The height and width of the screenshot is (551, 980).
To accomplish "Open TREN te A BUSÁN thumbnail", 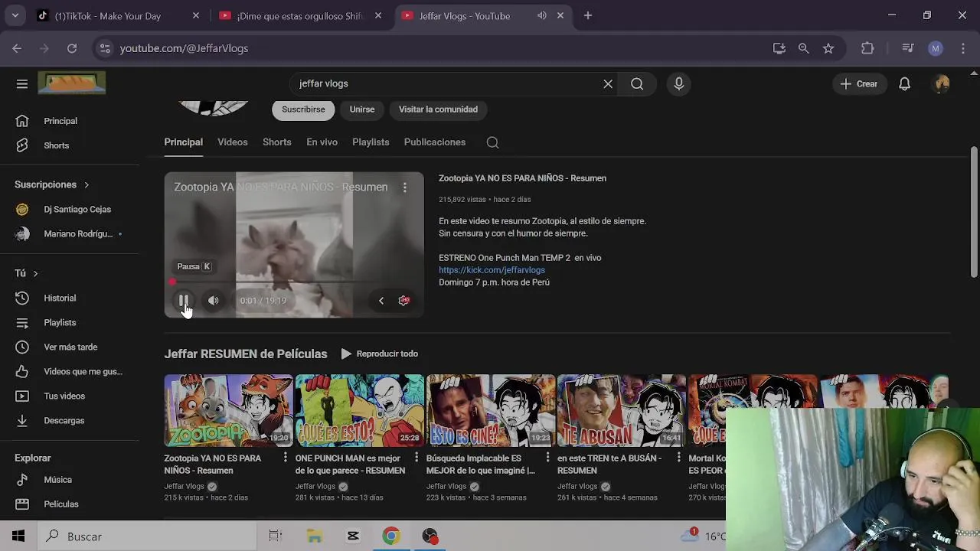I will pos(622,410).
